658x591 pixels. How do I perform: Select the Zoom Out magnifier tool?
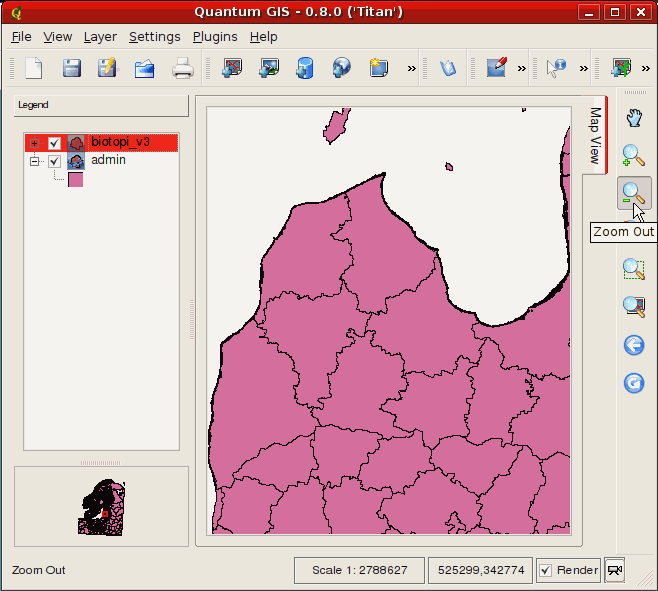[x=634, y=193]
